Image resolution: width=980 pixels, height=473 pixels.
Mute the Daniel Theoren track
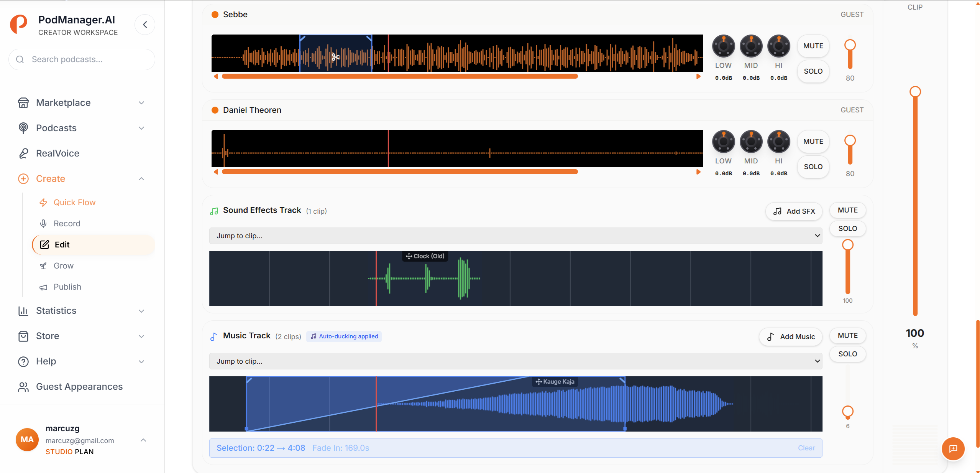click(813, 142)
